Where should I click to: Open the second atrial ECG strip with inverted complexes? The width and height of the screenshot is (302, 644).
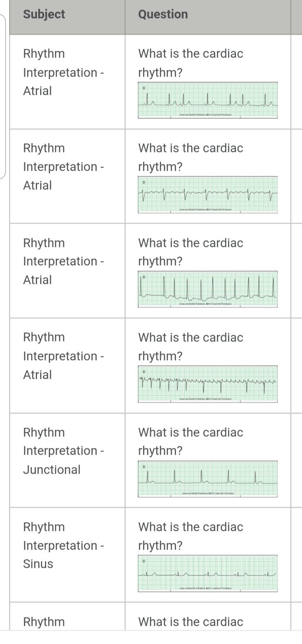[208, 195]
